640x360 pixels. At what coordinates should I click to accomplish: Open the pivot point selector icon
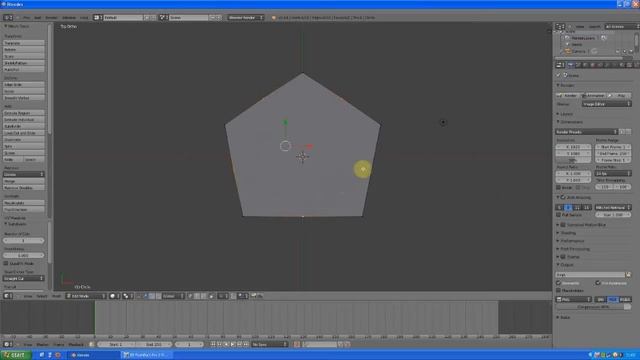coord(128,296)
